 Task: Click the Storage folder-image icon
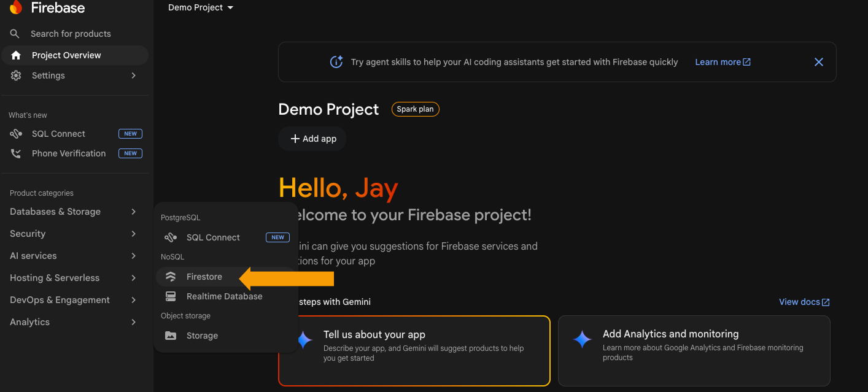click(x=171, y=336)
